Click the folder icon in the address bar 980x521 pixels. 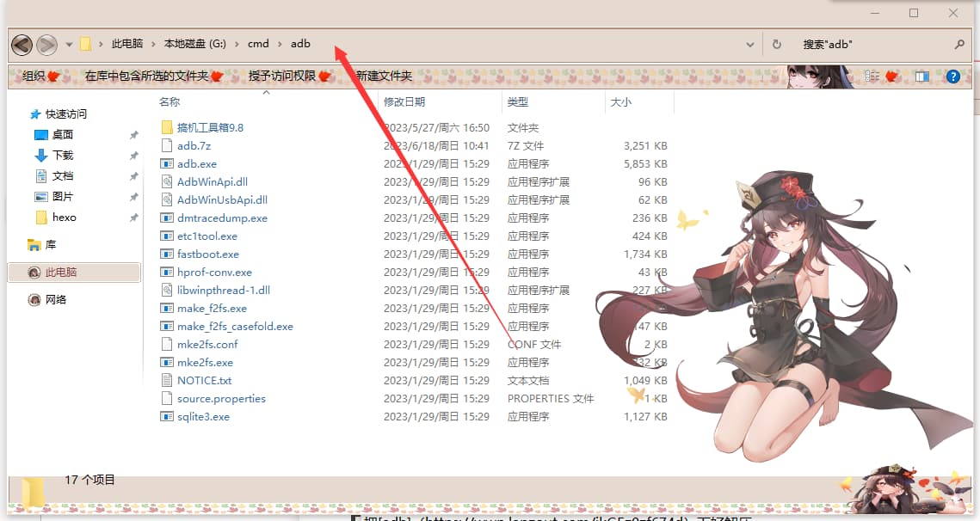click(86, 44)
